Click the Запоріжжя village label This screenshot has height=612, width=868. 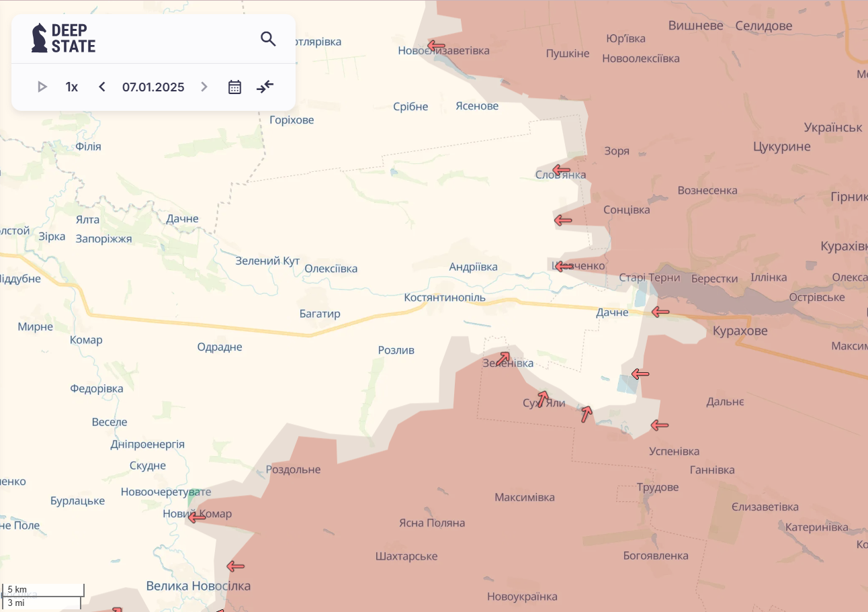click(104, 239)
